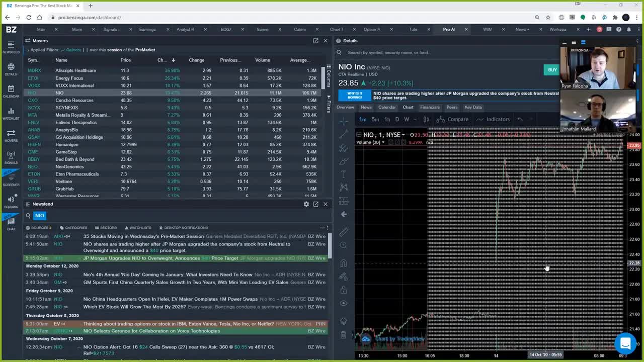Select the 5m chart interval
644x362 pixels.
point(375,119)
